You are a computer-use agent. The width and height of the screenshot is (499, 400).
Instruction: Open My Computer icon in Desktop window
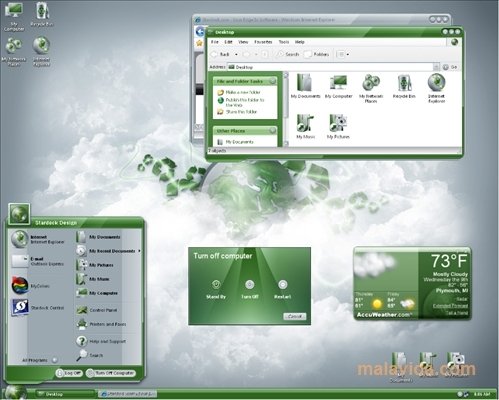(338, 86)
